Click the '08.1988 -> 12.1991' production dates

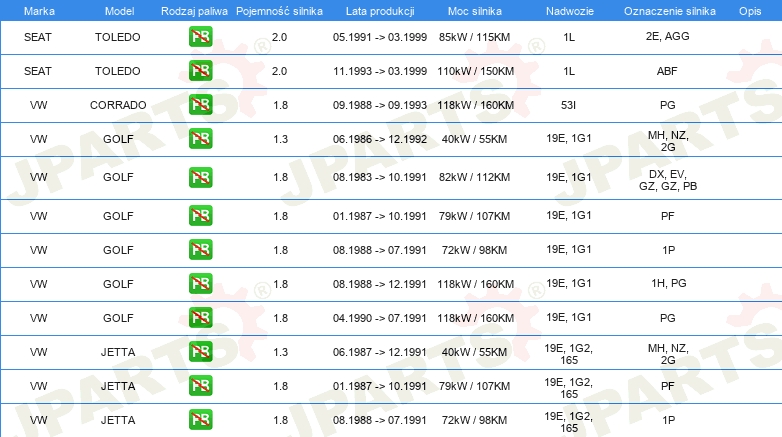pyautogui.click(x=380, y=284)
